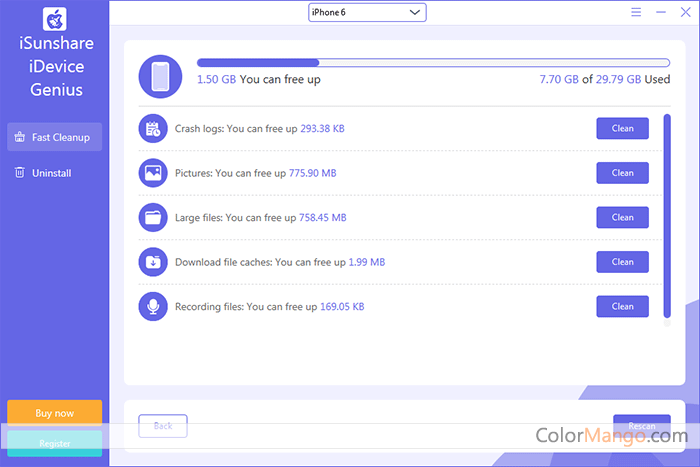Click the Back button
This screenshot has height=467, width=700.
point(163,426)
